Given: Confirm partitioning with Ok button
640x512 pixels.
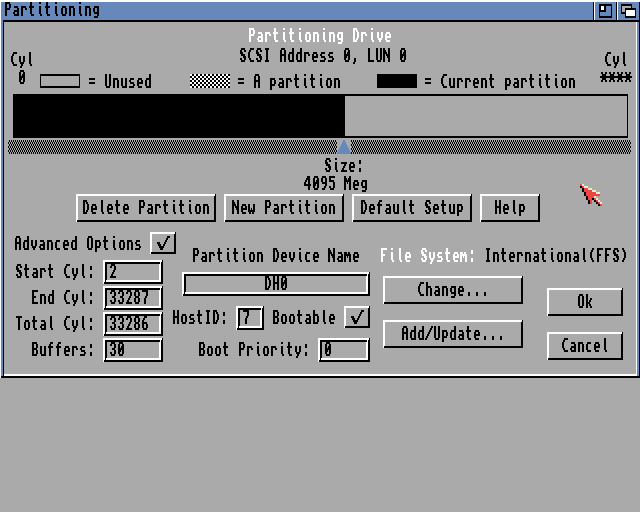Looking at the screenshot, I should (585, 301).
